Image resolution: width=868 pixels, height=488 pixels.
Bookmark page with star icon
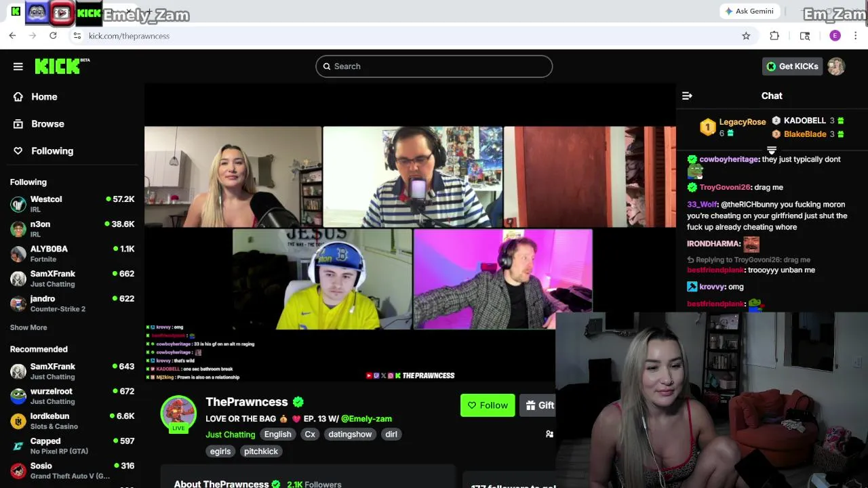[746, 36]
